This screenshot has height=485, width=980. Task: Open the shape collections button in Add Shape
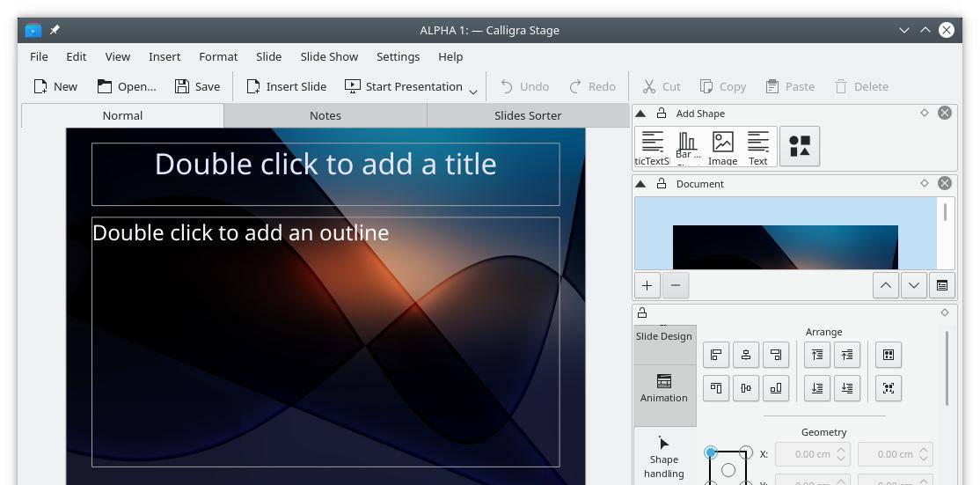pos(799,146)
